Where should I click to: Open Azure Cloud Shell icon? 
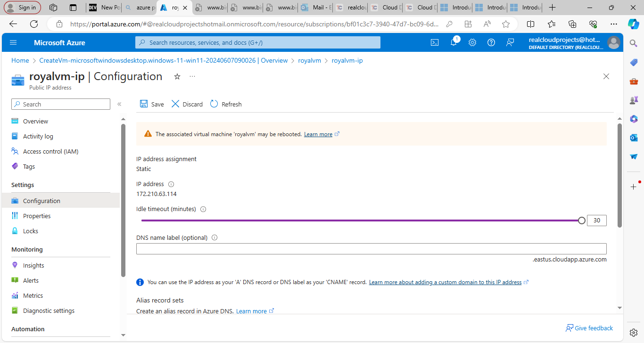pos(435,42)
